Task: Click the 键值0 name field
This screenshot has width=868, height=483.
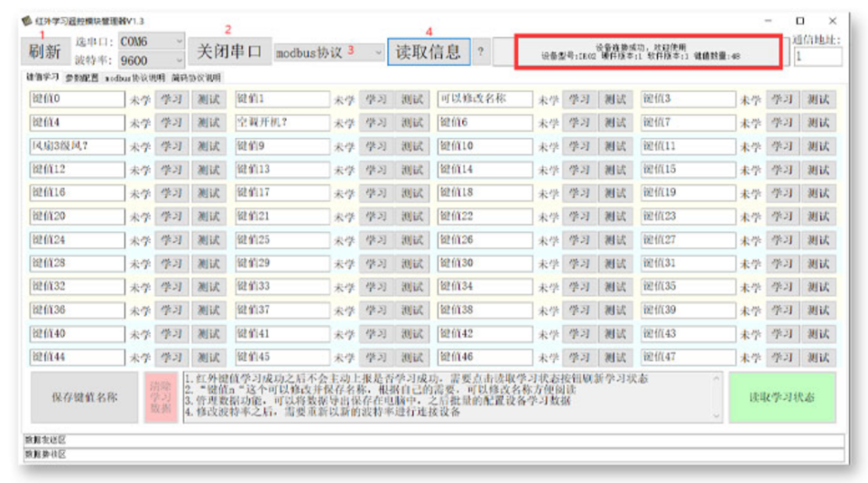Action: (x=77, y=99)
